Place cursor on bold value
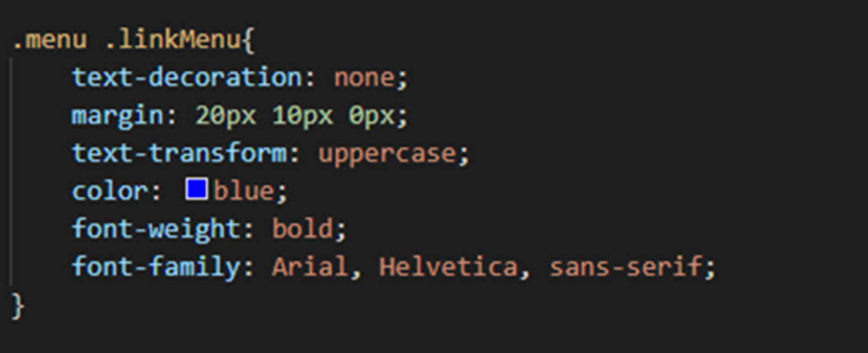 click(x=303, y=229)
